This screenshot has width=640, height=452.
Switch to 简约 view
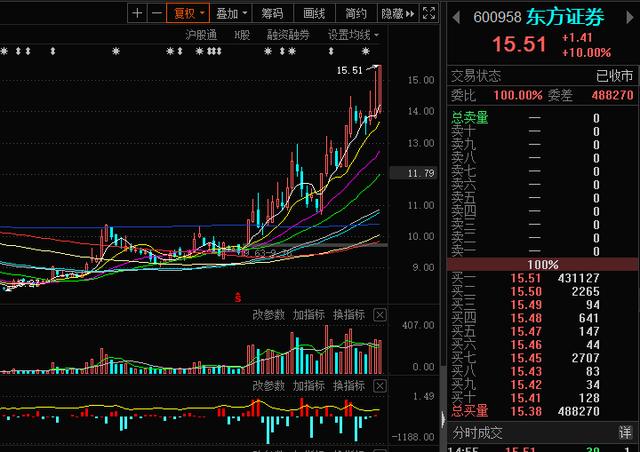click(x=356, y=13)
